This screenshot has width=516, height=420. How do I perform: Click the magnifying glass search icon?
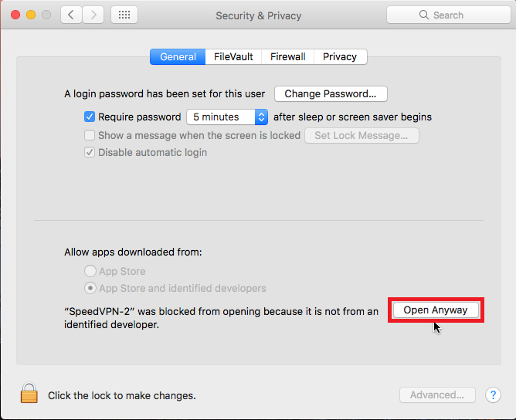[423, 15]
